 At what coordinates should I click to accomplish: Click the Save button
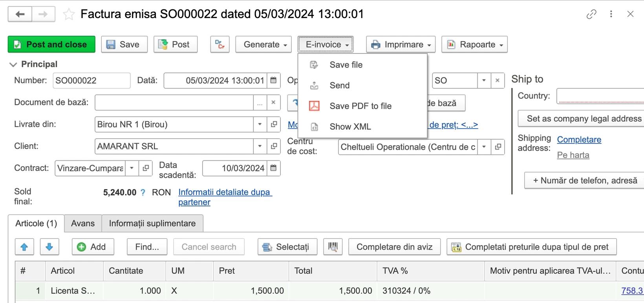click(x=124, y=44)
